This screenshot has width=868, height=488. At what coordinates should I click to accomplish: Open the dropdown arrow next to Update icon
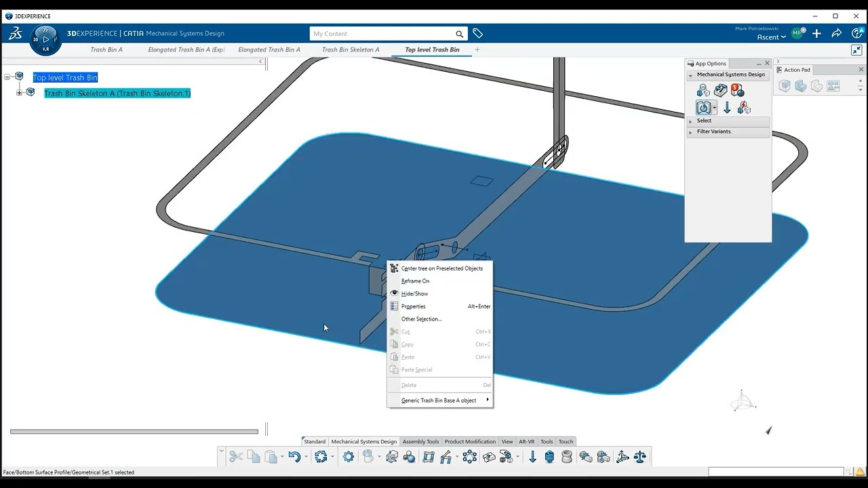click(x=332, y=457)
